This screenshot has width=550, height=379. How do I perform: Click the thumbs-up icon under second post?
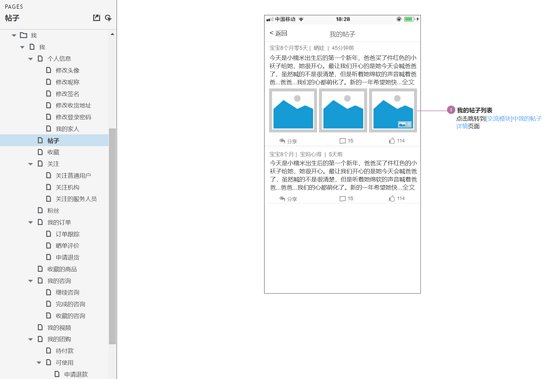[392, 199]
